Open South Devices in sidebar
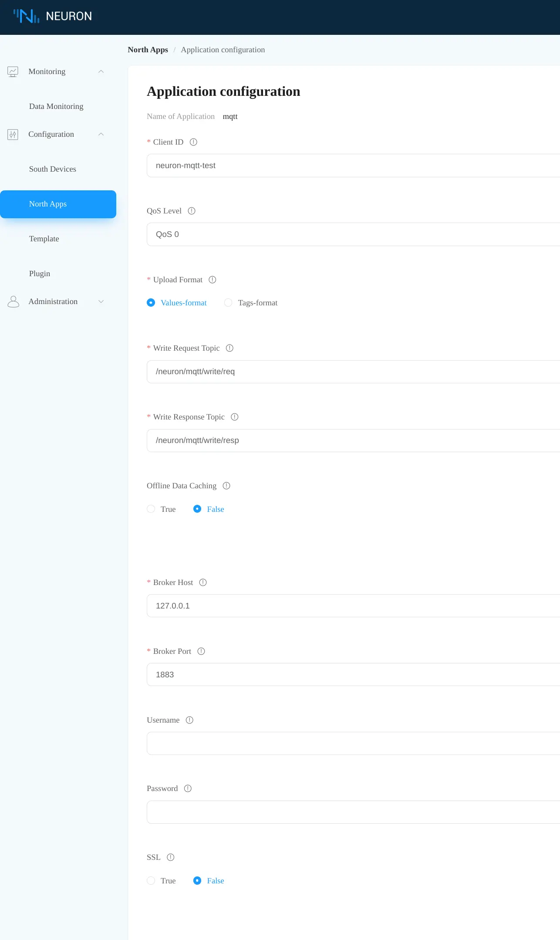Image resolution: width=560 pixels, height=940 pixels. [53, 169]
